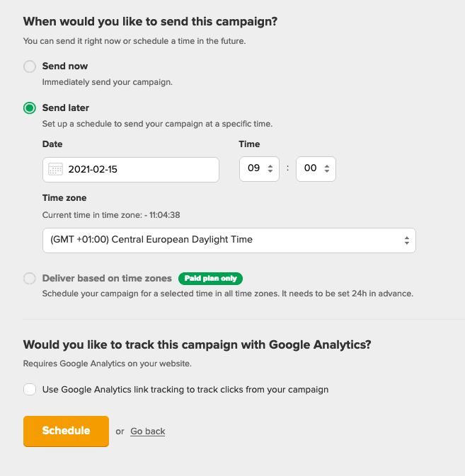
Task: Select "Deliver based on time zones" radio button
Action: click(x=30, y=279)
